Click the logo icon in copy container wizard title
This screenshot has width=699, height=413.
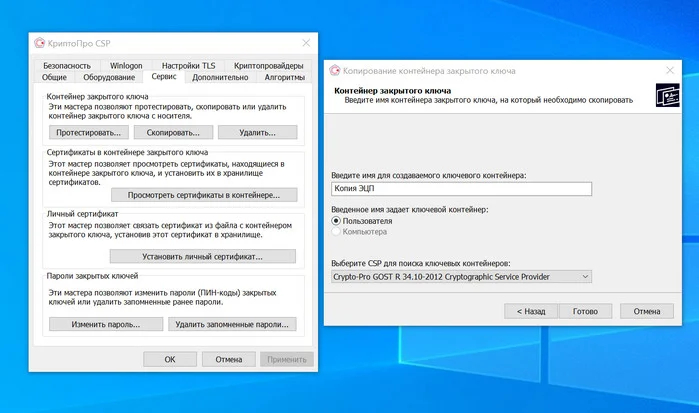[x=334, y=70]
